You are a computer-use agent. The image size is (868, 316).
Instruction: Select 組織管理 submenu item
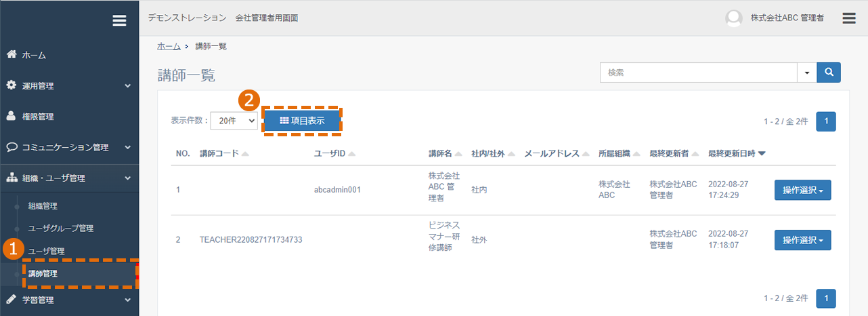pos(43,205)
